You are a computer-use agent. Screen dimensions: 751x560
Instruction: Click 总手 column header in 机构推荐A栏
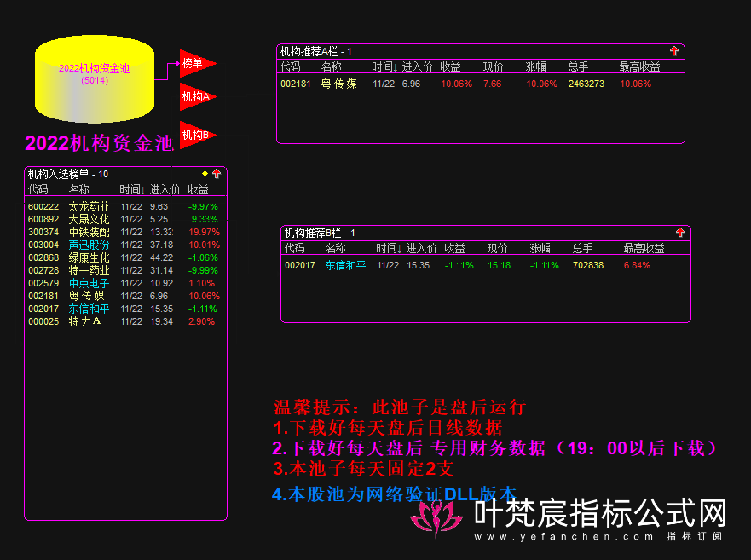579,67
